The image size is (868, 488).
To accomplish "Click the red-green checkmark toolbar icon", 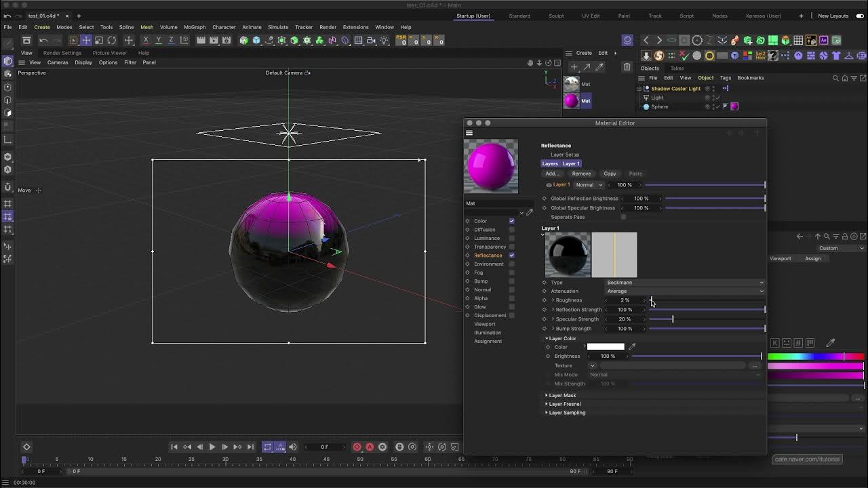I will 684,56.
